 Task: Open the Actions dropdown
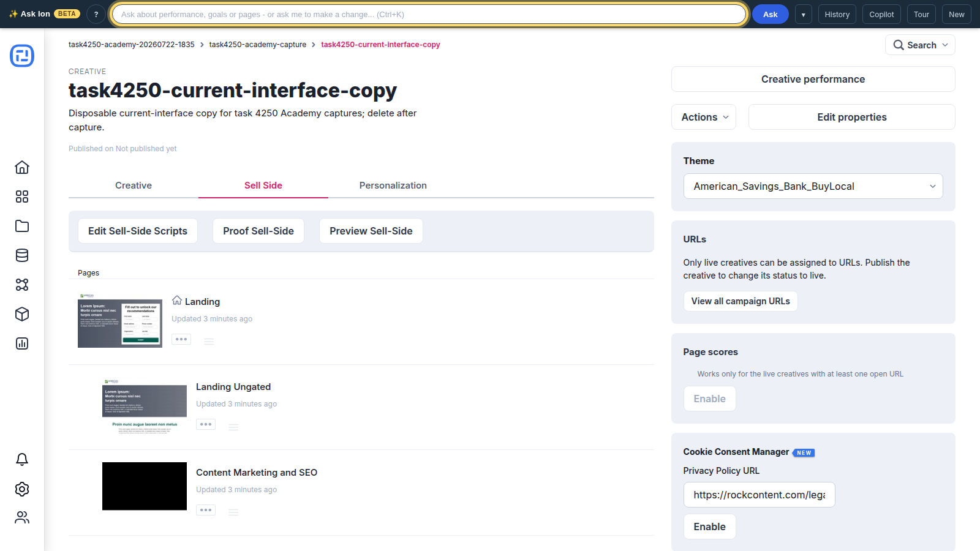point(704,117)
